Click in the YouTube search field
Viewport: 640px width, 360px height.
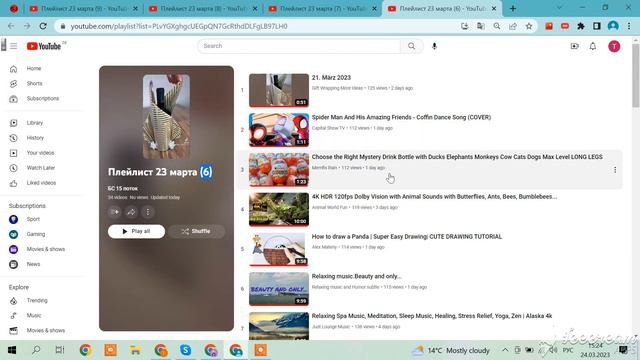(300, 46)
